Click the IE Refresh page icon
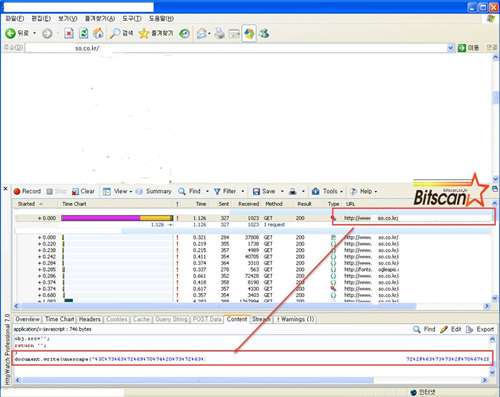This screenshot has width=500, height=397. (84, 33)
